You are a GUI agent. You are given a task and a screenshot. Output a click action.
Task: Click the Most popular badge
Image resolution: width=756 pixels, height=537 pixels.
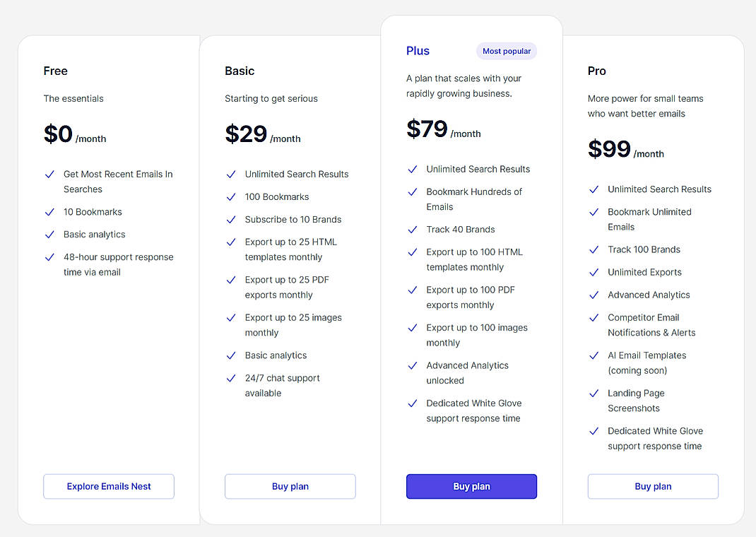(506, 50)
